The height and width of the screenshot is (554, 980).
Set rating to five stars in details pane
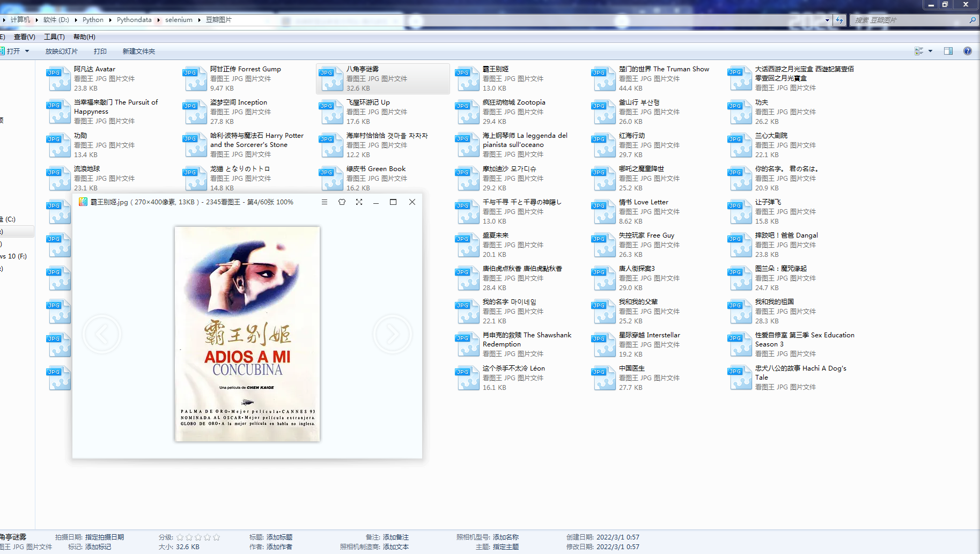click(x=217, y=537)
